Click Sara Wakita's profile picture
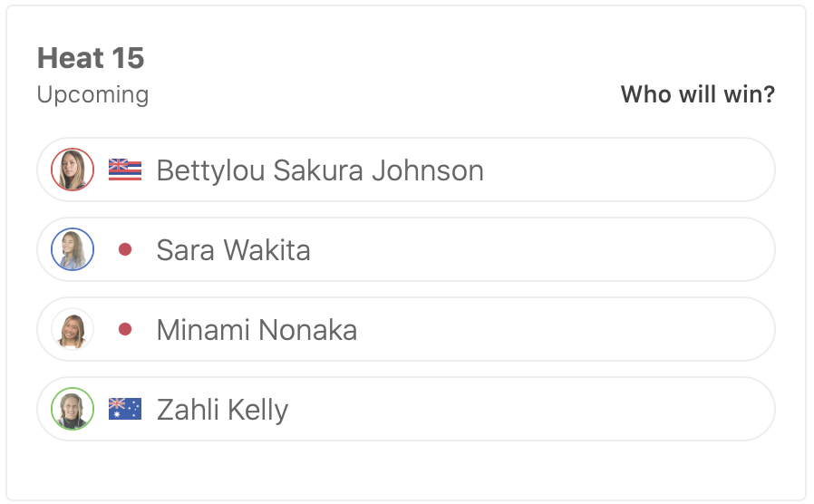Image resolution: width=814 pixels, height=504 pixels. (73, 249)
